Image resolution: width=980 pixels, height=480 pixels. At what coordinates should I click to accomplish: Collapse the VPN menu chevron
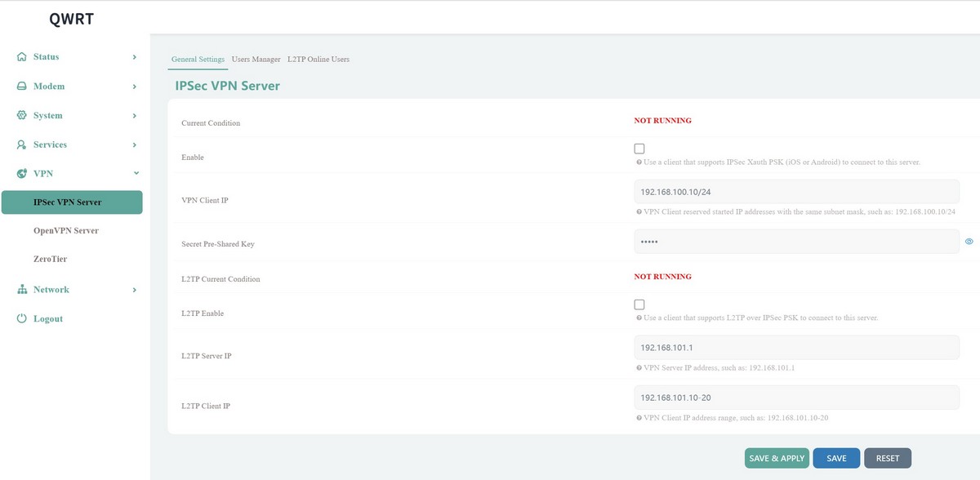coord(136,173)
